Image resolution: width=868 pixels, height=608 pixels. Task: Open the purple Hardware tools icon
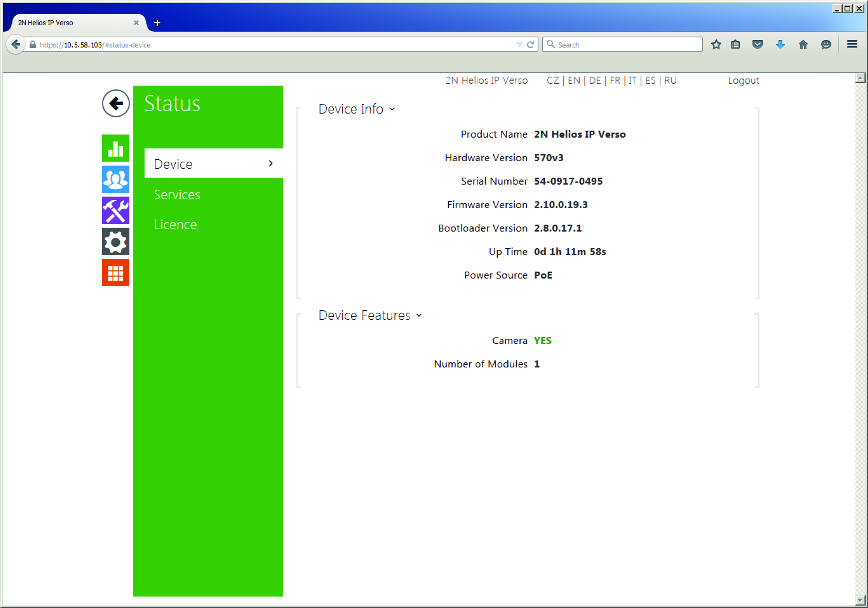(x=115, y=210)
